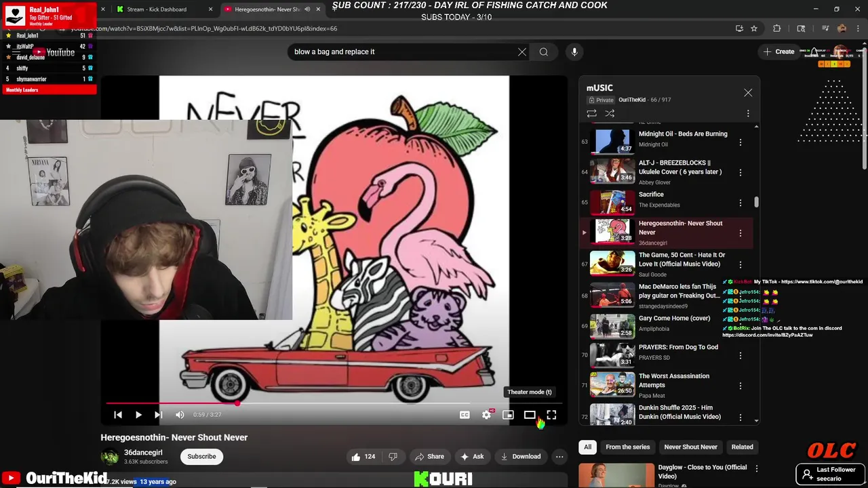Viewport: 868px width, 488px height.
Task: Open options for PRAYERS: From Dog To God
Action: pyautogui.click(x=741, y=355)
